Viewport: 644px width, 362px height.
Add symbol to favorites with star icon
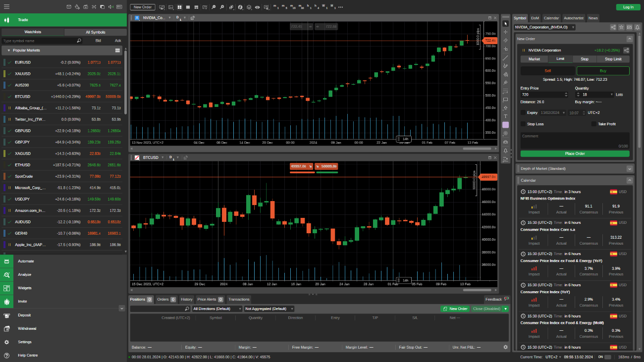pos(621,27)
